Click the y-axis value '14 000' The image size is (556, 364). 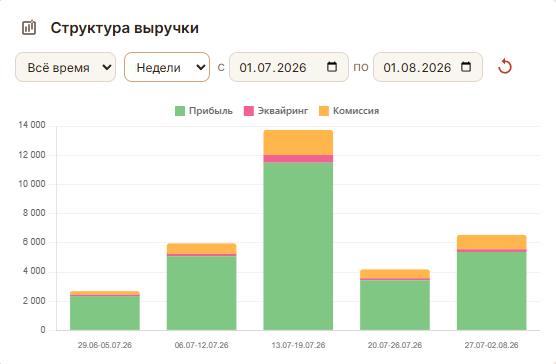[32, 125]
